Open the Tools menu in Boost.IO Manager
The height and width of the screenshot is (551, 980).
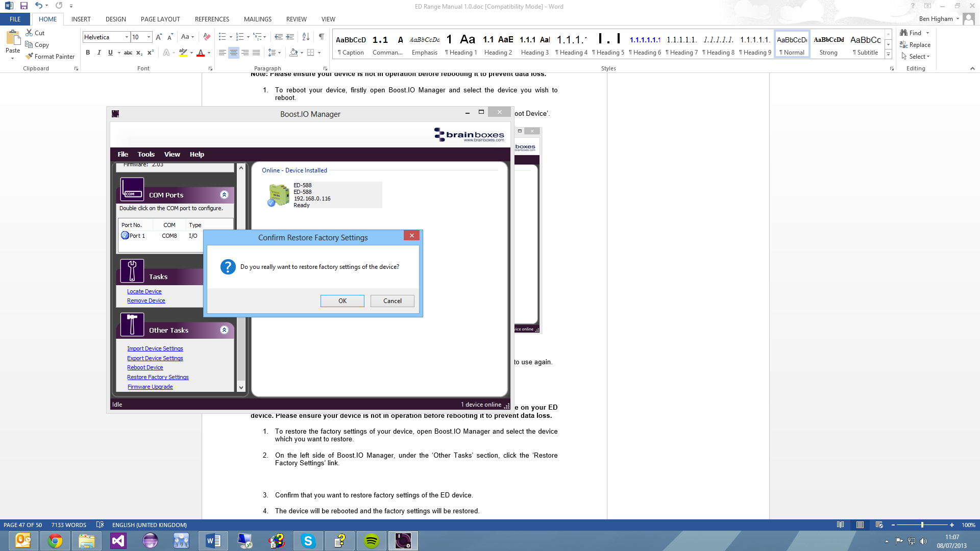[146, 154]
